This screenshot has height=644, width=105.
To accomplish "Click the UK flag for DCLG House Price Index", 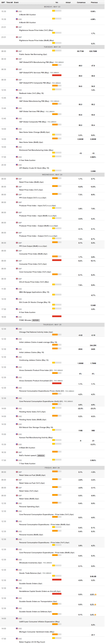I will pos(17,279).
